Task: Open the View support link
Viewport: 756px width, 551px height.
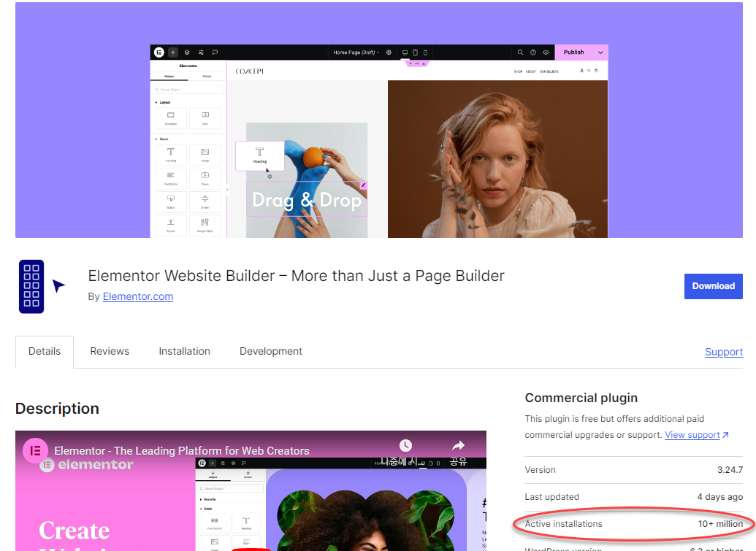Action: click(697, 435)
